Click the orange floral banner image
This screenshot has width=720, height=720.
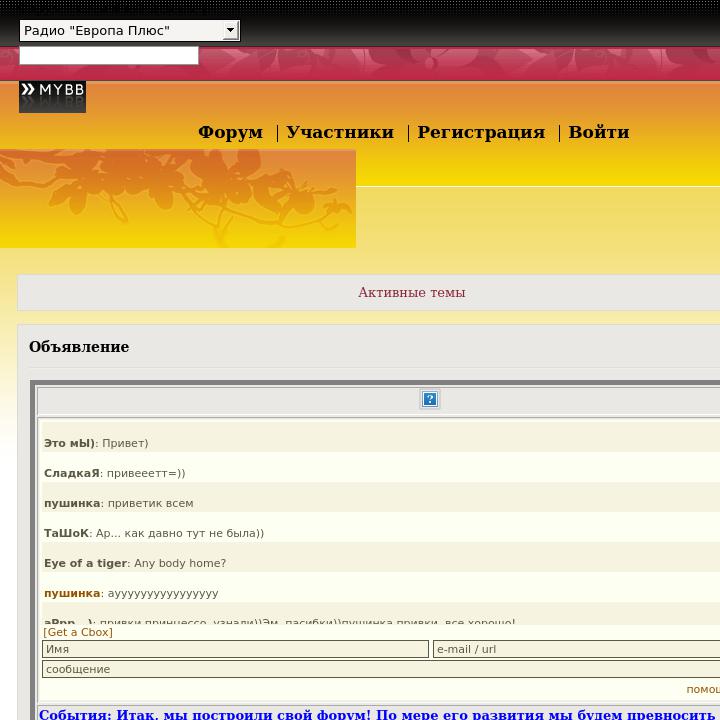point(178,199)
